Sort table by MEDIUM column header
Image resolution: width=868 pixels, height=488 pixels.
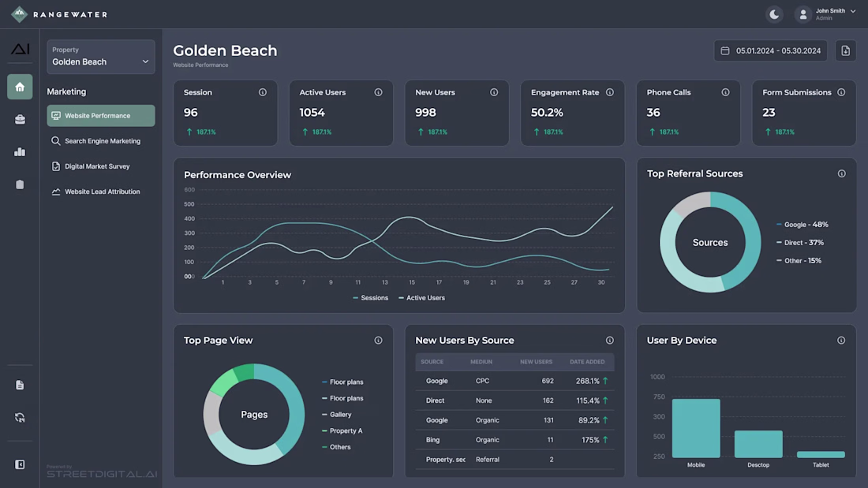click(x=481, y=362)
